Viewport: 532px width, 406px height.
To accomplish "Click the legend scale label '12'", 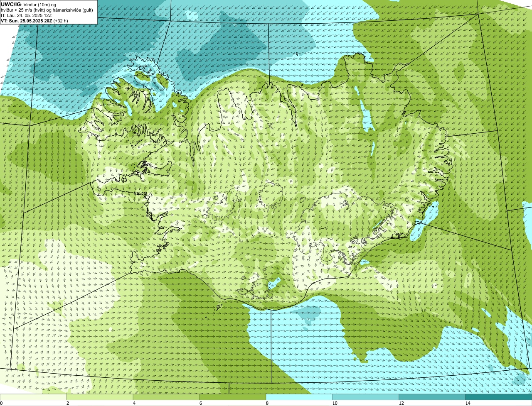I will (x=401, y=403).
